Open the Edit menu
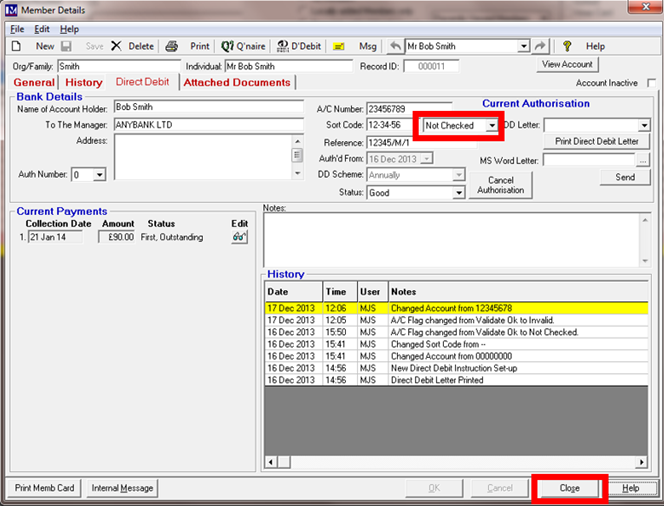 pos(42,29)
